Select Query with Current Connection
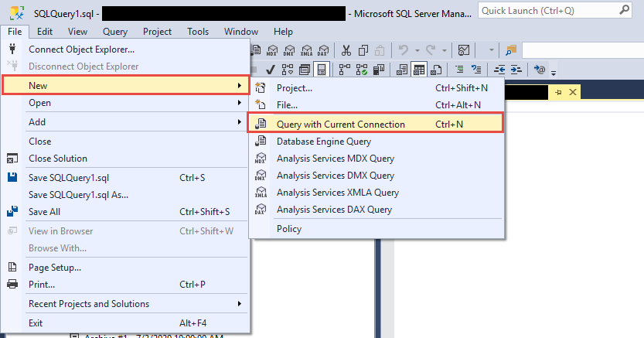 click(341, 124)
